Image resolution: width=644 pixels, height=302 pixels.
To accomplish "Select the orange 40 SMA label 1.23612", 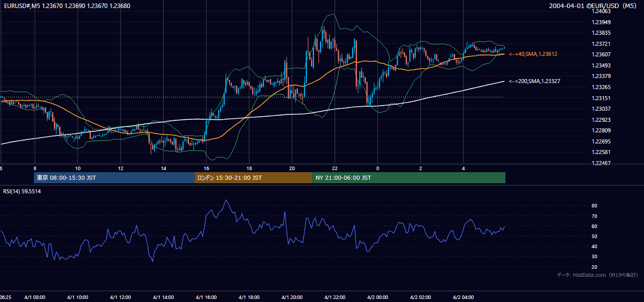I will [x=533, y=54].
